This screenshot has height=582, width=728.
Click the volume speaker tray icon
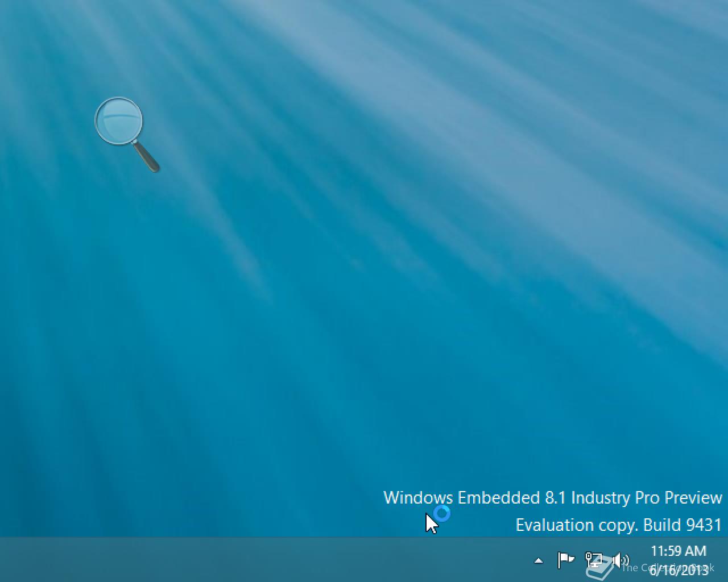[621, 560]
